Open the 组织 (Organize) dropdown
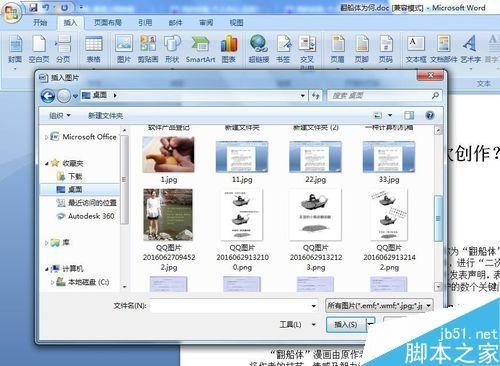Viewport: 500px width, 366px height. point(60,115)
